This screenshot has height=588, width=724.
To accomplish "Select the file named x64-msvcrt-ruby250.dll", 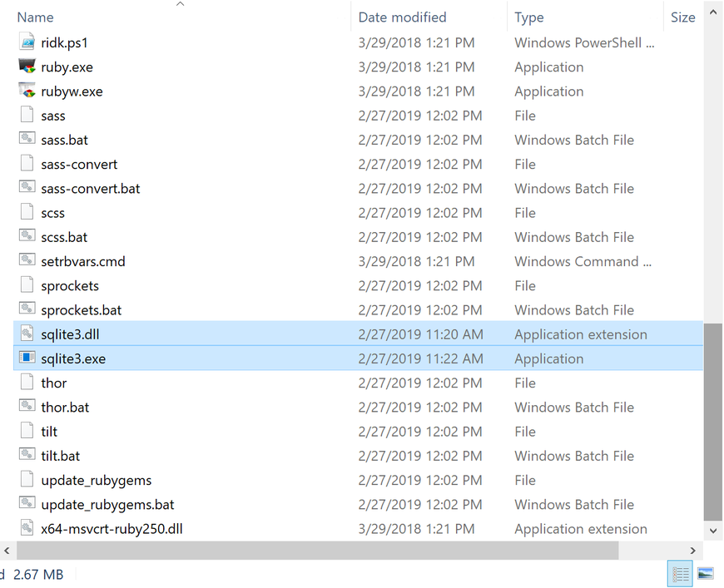I will [112, 528].
